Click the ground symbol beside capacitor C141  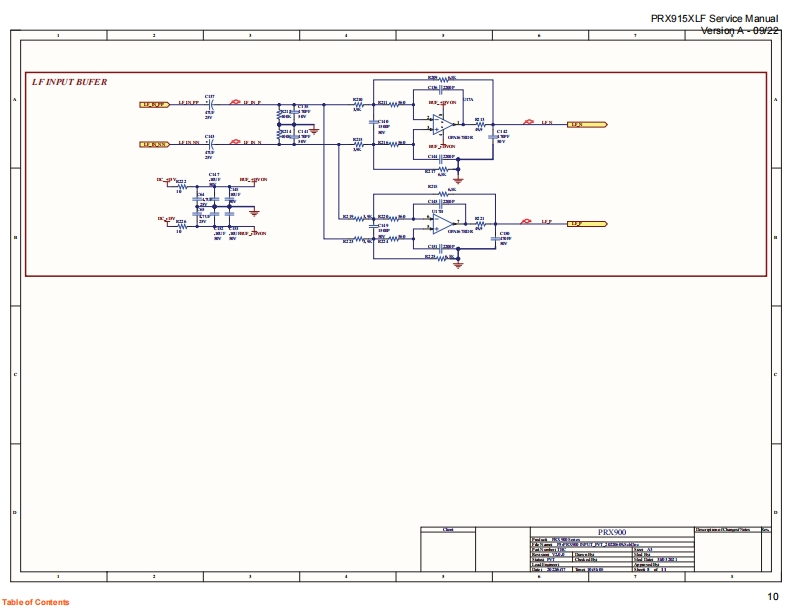(314, 129)
